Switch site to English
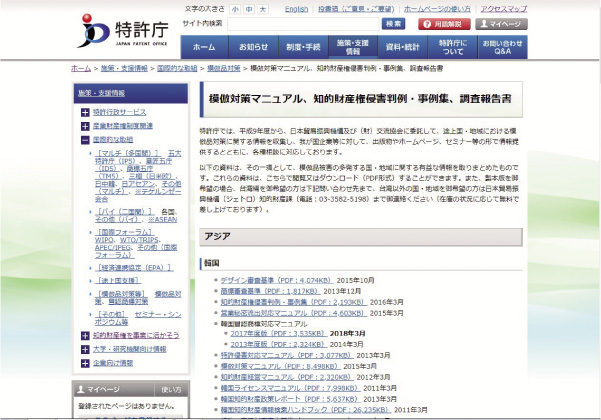 [x=297, y=8]
